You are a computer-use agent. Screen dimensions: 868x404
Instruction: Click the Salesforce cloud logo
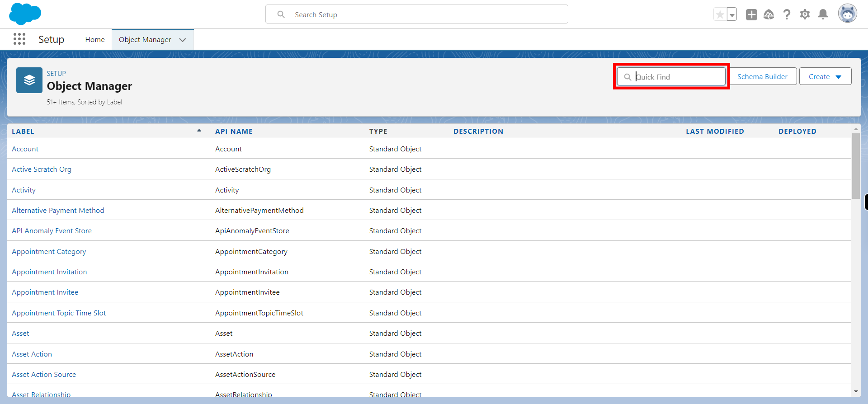25,14
